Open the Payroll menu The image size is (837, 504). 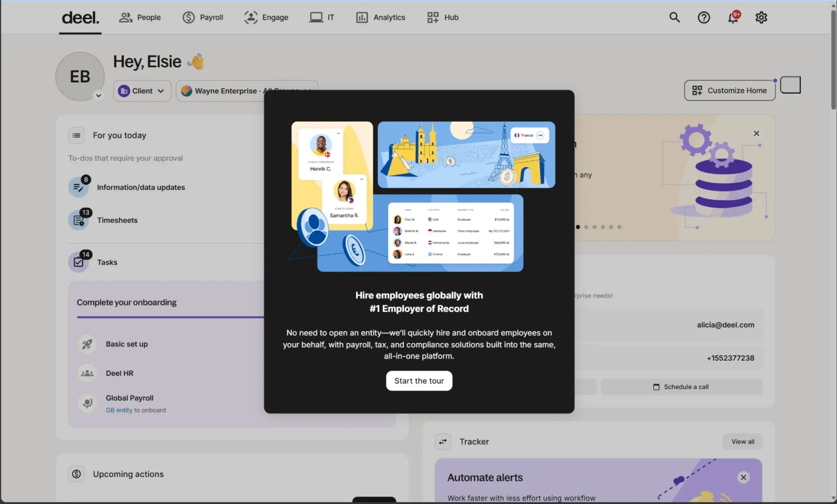(203, 17)
